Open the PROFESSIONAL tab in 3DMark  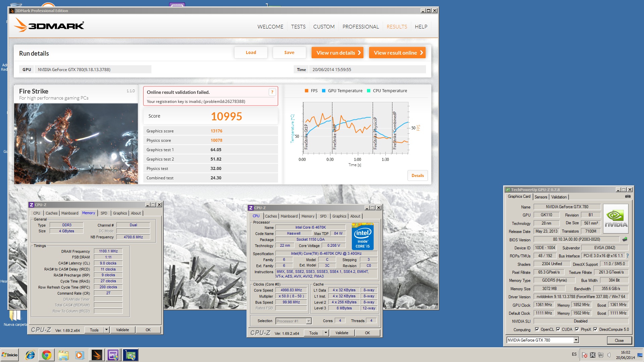(361, 27)
